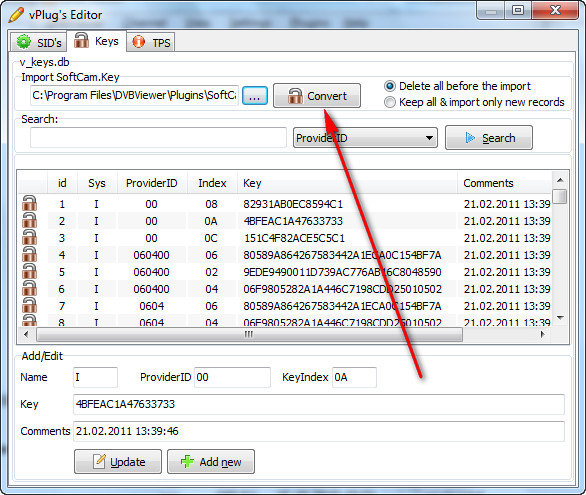This screenshot has height=495, width=586.
Task: Click the Search text input field
Action: click(x=158, y=138)
